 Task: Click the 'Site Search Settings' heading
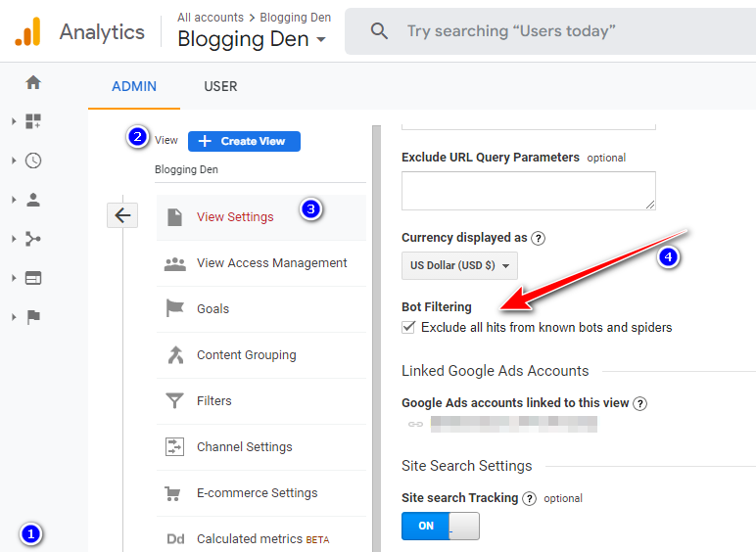pos(467,466)
